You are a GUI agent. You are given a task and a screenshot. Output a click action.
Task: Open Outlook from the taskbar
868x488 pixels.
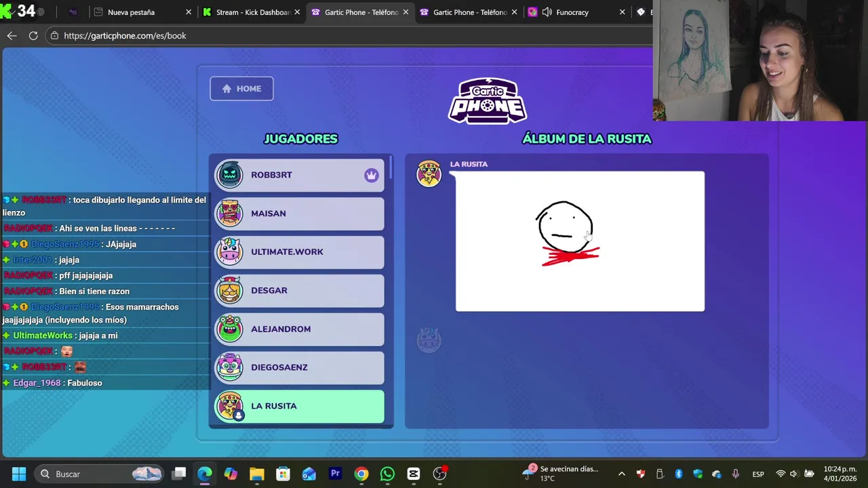click(309, 474)
